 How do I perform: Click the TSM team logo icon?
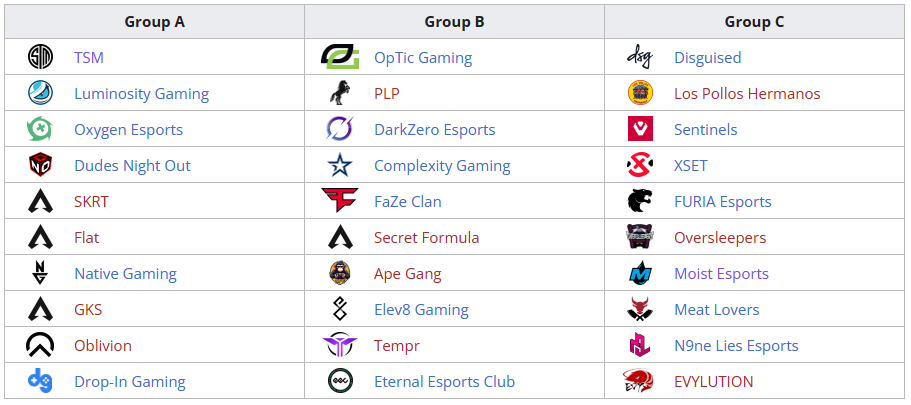(40, 57)
